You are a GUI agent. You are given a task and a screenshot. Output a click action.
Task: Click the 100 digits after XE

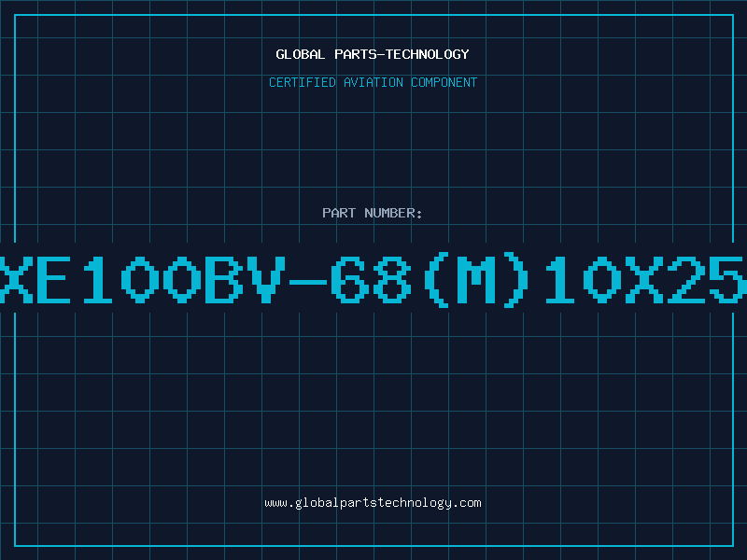coord(143,279)
